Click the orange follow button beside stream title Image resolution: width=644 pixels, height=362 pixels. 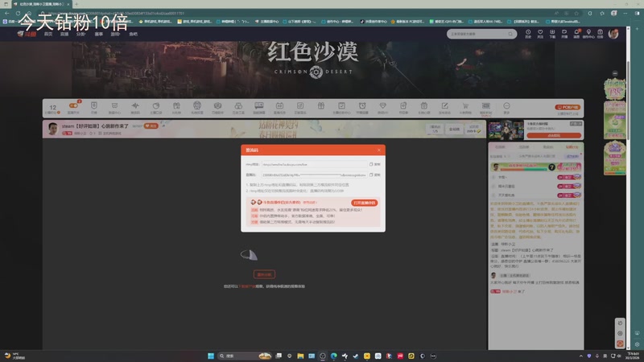click(151, 126)
